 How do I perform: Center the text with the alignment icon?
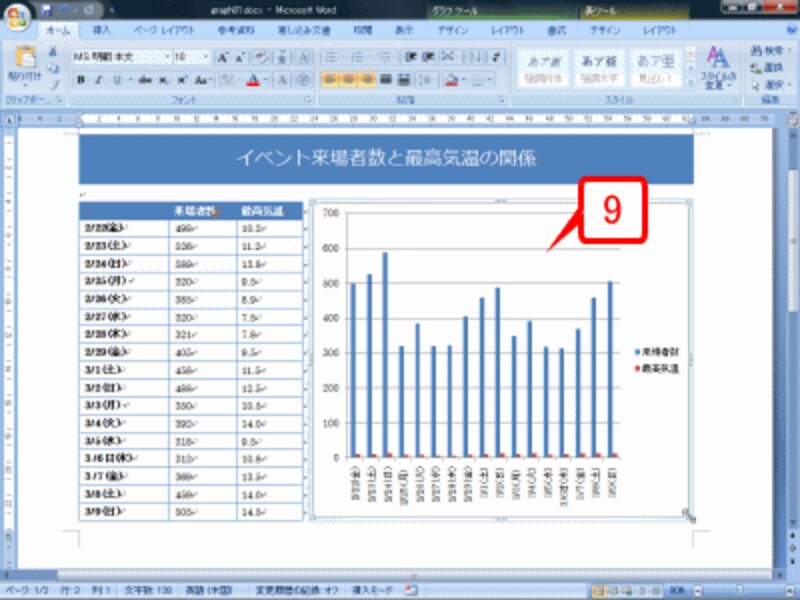(x=348, y=80)
